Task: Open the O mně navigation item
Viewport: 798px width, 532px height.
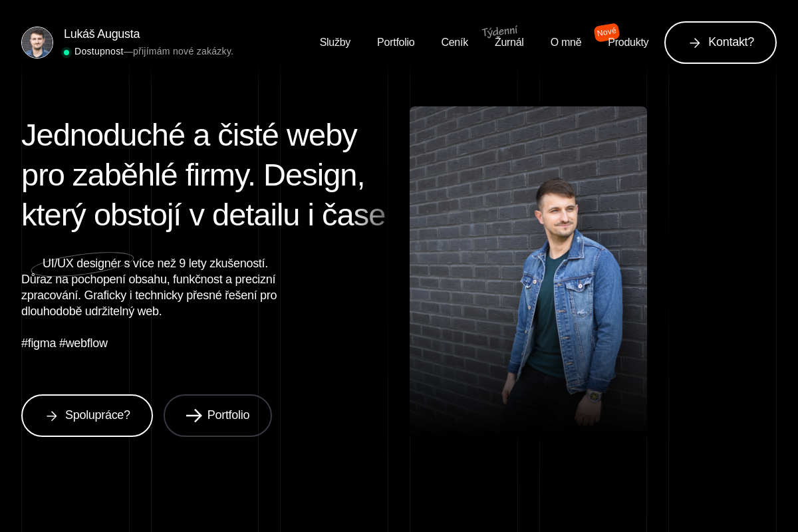Action: click(x=566, y=42)
